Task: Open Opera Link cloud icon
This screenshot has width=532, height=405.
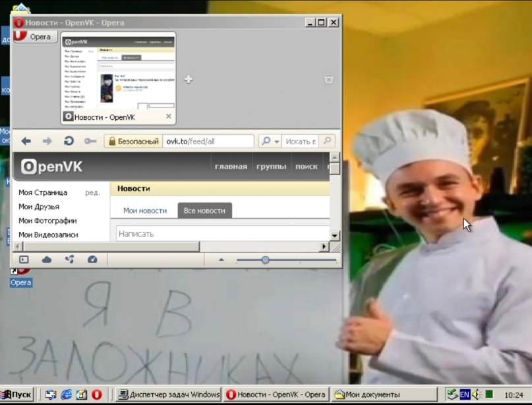Action: point(47,259)
